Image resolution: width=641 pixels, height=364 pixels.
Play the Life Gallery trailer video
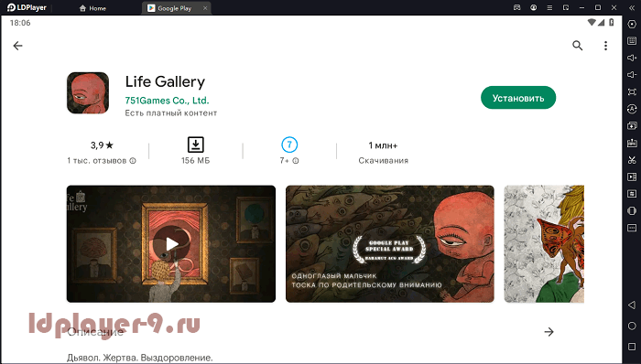tap(171, 244)
